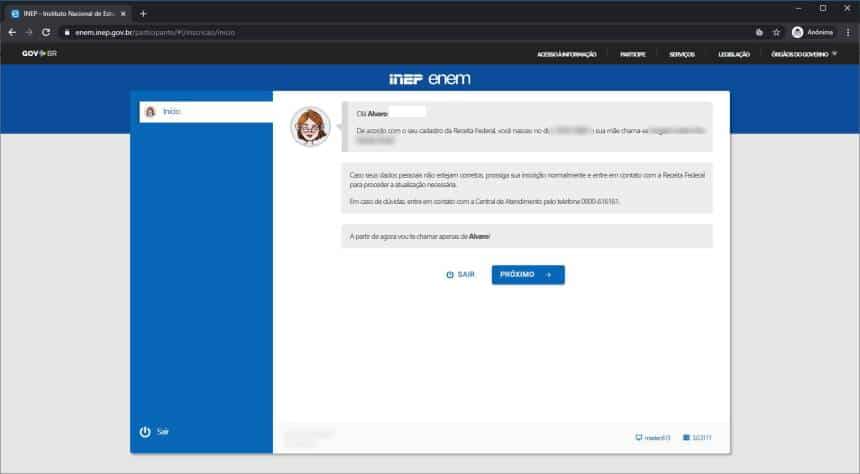The height and width of the screenshot is (474, 860).
Task: Click the 'A partir de agora' message
Action: [x=527, y=236]
